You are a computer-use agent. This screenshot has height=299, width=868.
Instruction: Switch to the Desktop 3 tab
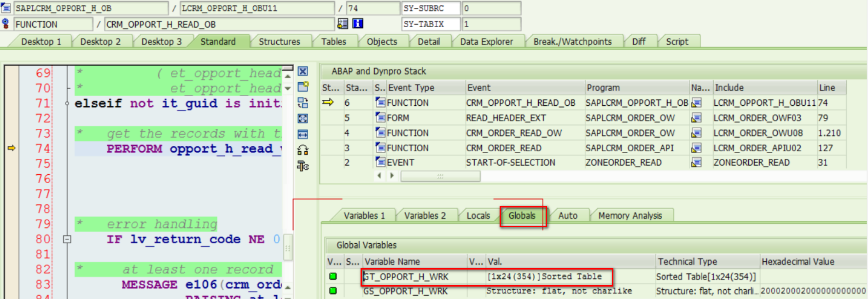pyautogui.click(x=162, y=41)
